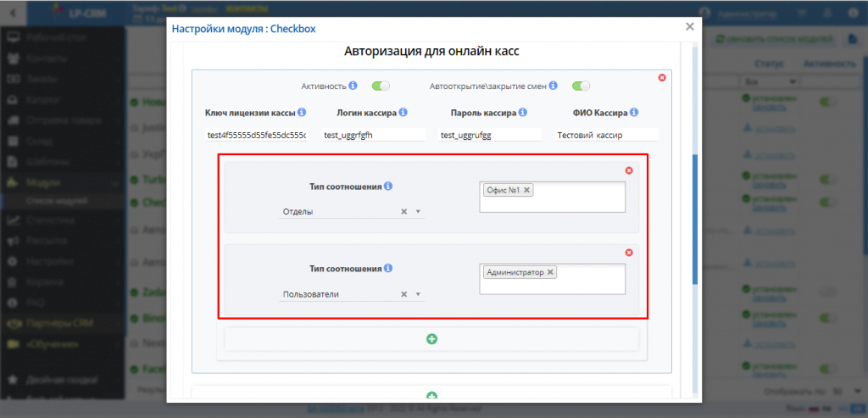Click the ФИО Кассира field Тестовий кассир
This screenshot has height=418, width=868.
[x=607, y=135]
